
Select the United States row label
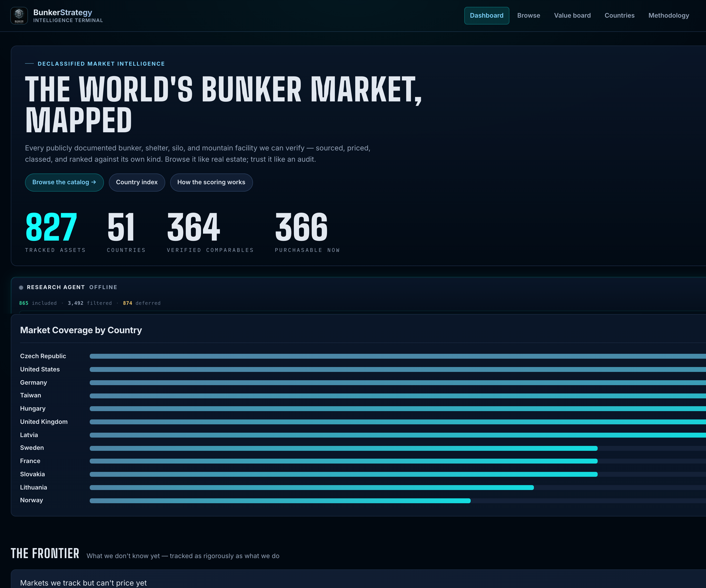(40, 369)
